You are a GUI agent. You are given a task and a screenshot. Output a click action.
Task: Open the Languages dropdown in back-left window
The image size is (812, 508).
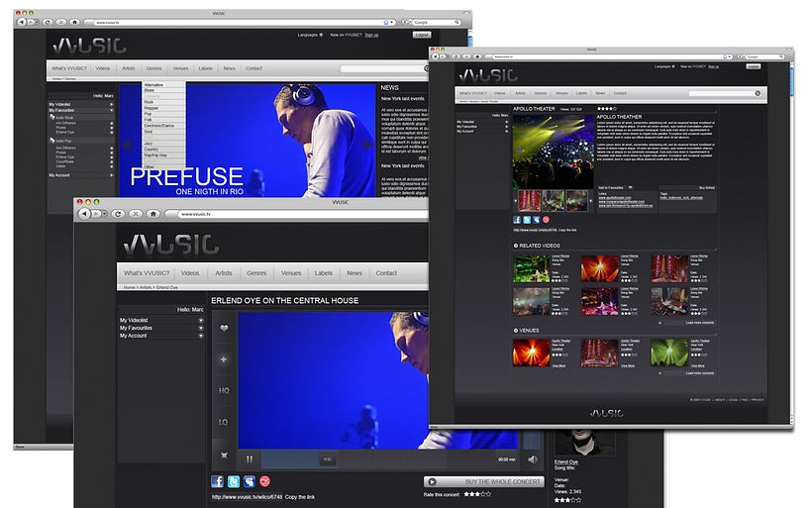coord(310,35)
